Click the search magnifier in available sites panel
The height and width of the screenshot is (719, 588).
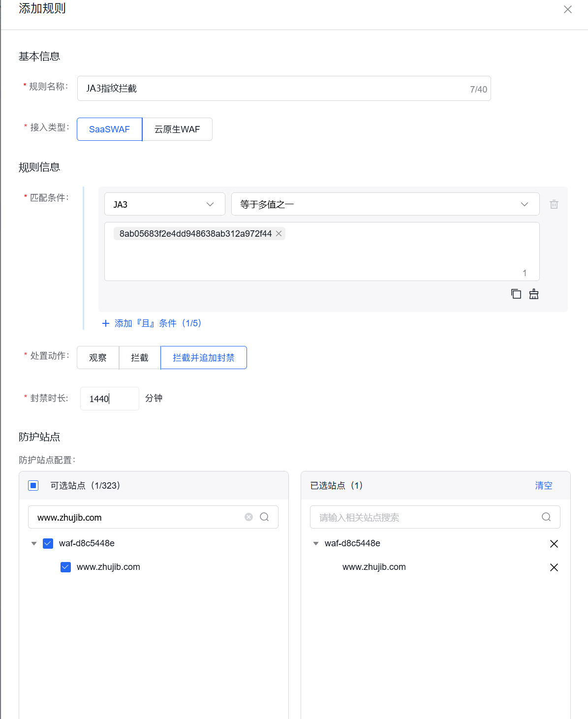264,517
